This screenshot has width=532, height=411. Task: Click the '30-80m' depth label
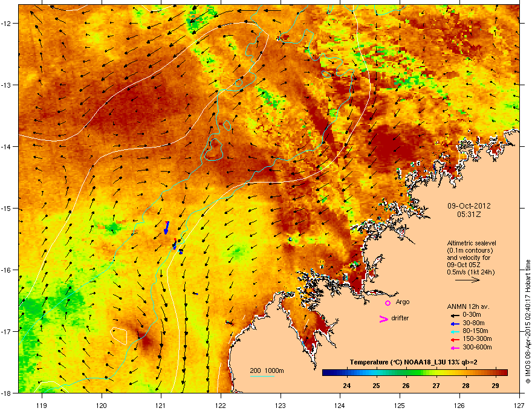click(473, 323)
